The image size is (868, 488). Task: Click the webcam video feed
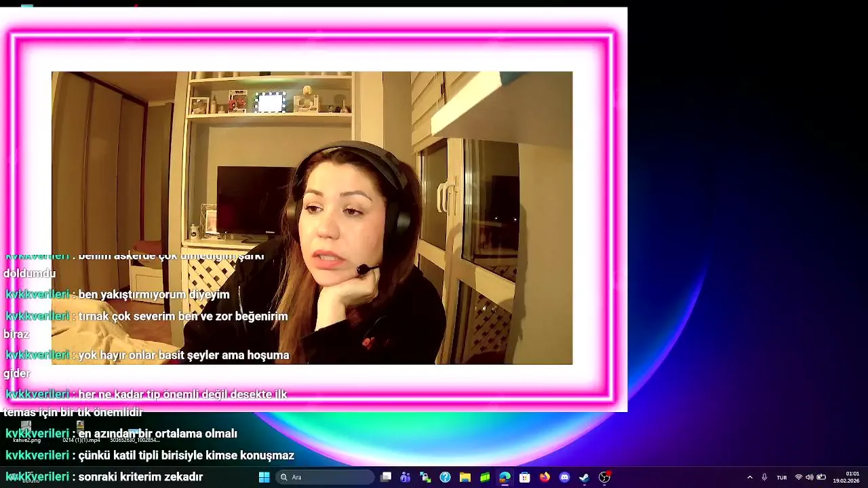pyautogui.click(x=312, y=218)
